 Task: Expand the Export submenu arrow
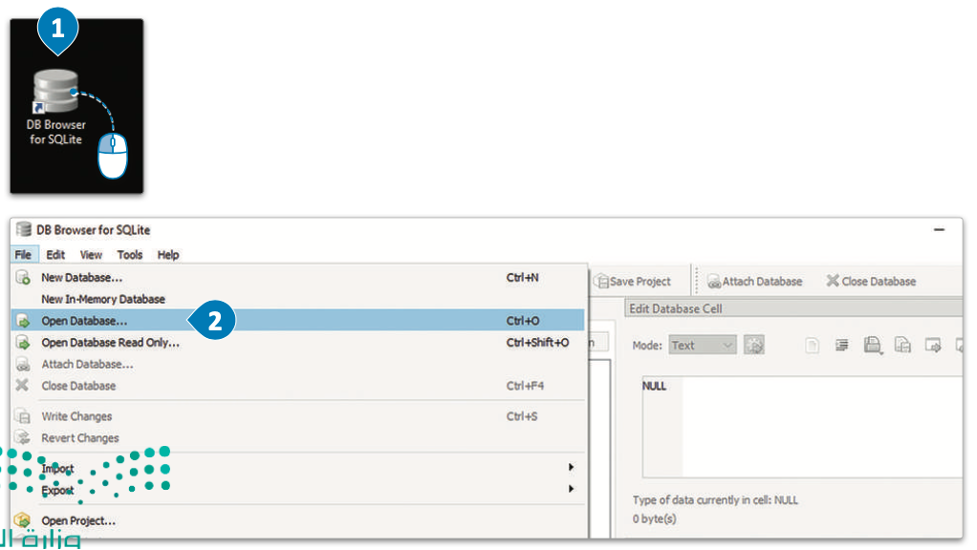[571, 489]
